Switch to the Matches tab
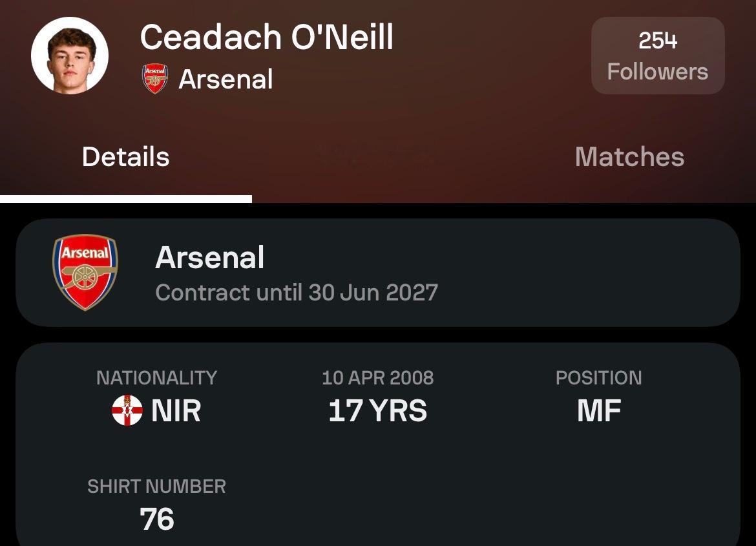 [629, 157]
